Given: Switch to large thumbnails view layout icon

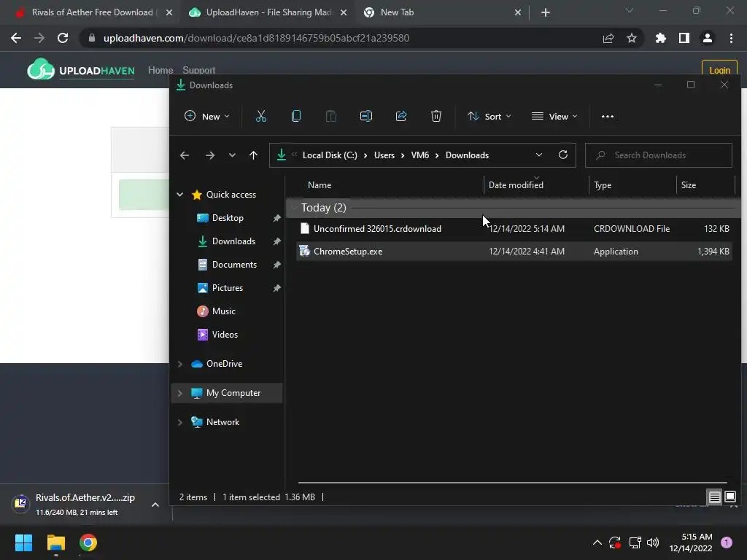Looking at the screenshot, I should point(730,497).
